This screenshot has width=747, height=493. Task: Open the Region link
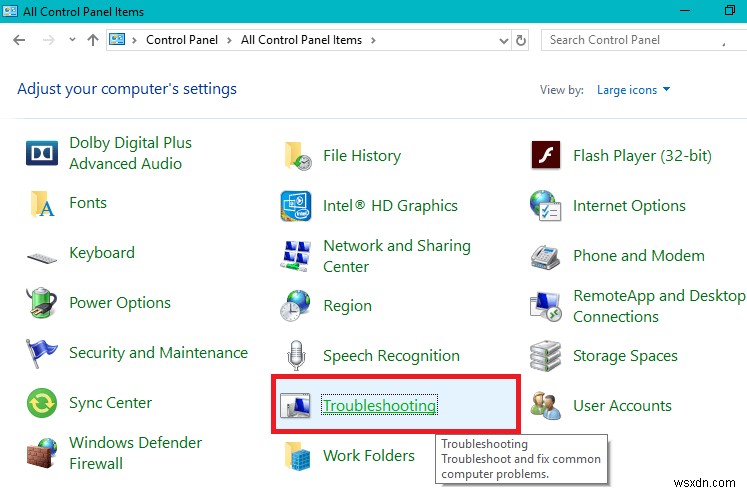pos(347,306)
